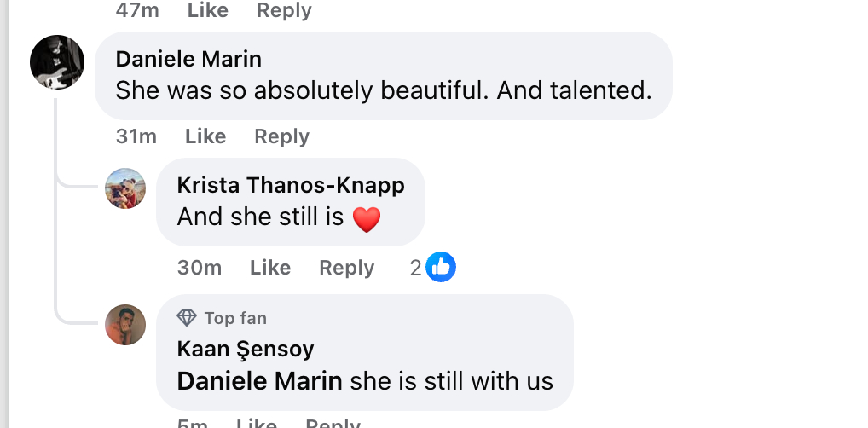The height and width of the screenshot is (428, 868).
Task: Click Kaan Şensoy's profile picture
Action: (125, 325)
